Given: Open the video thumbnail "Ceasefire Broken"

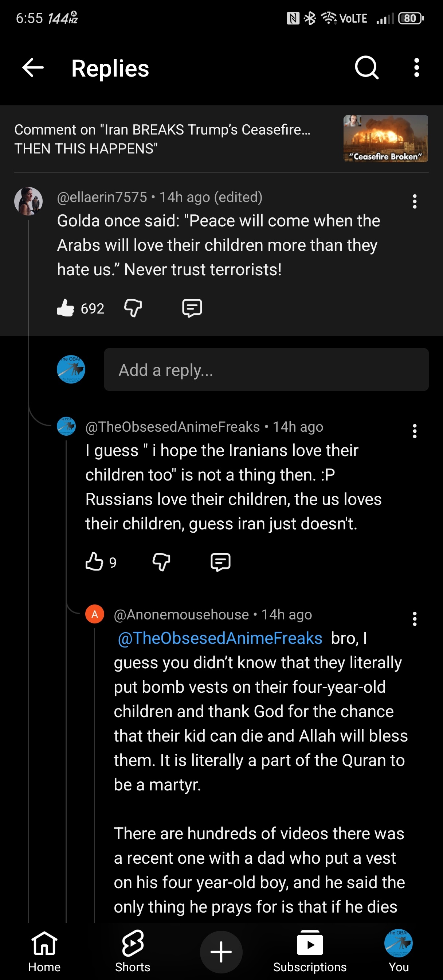Looking at the screenshot, I should pos(385,139).
